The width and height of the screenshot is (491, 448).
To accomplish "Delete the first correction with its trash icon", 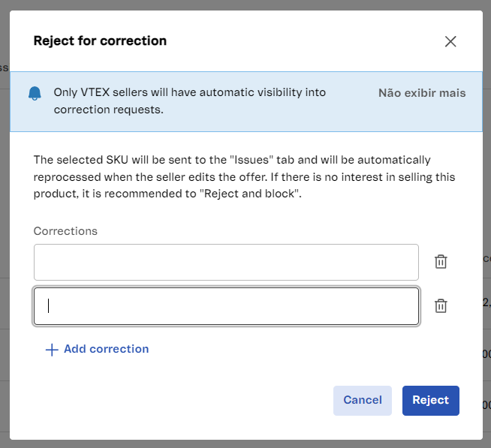I will [441, 261].
